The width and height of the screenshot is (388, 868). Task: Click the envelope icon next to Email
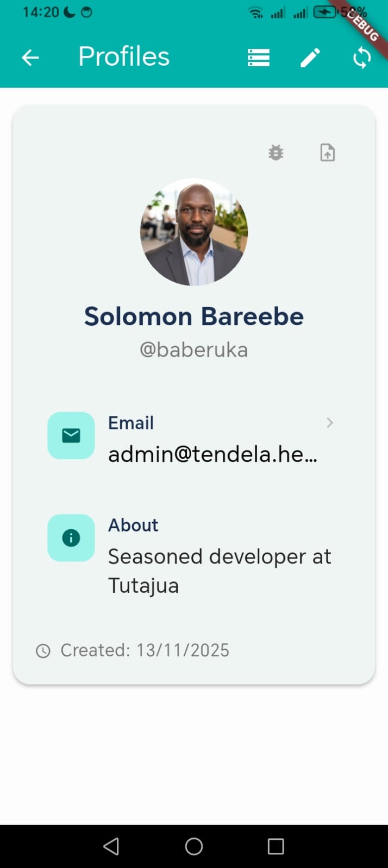click(x=71, y=435)
